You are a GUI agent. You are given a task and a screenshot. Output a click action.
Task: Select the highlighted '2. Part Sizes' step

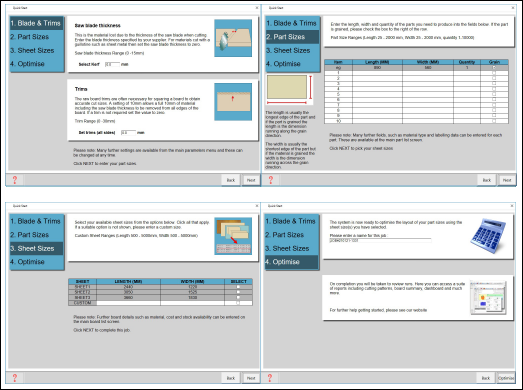point(292,37)
